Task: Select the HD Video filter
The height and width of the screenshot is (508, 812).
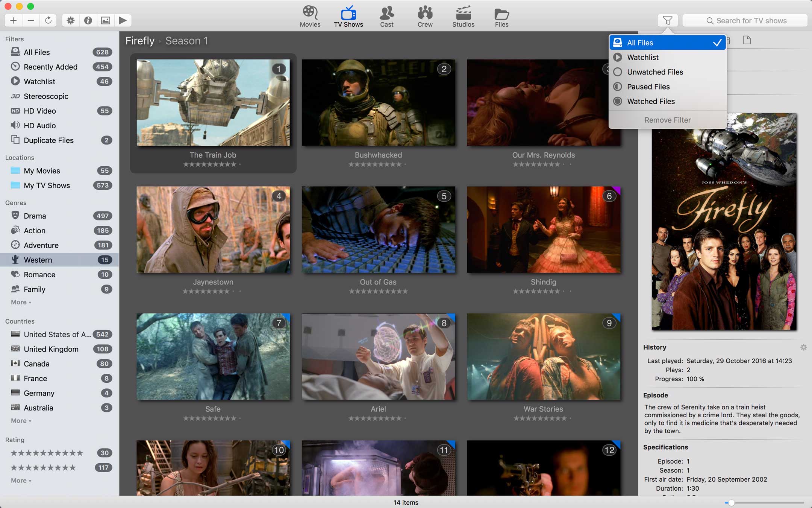Action: pos(59,111)
